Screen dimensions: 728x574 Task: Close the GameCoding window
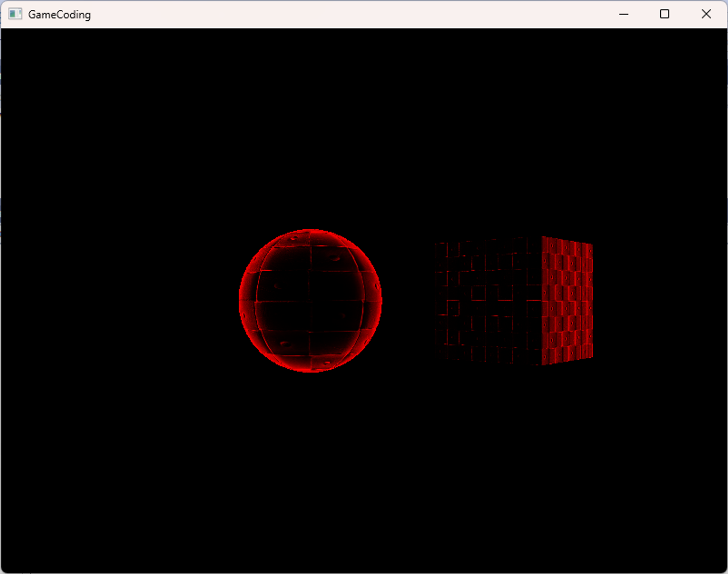[x=706, y=14]
